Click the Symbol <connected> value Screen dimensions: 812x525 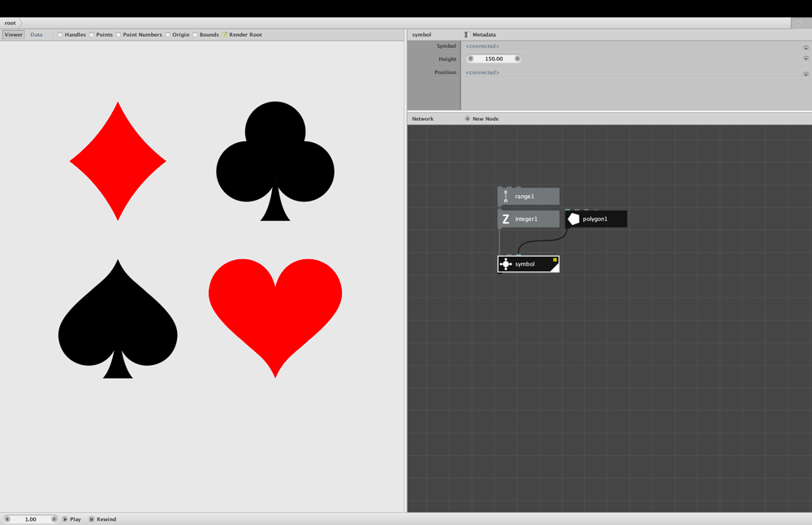pos(482,46)
